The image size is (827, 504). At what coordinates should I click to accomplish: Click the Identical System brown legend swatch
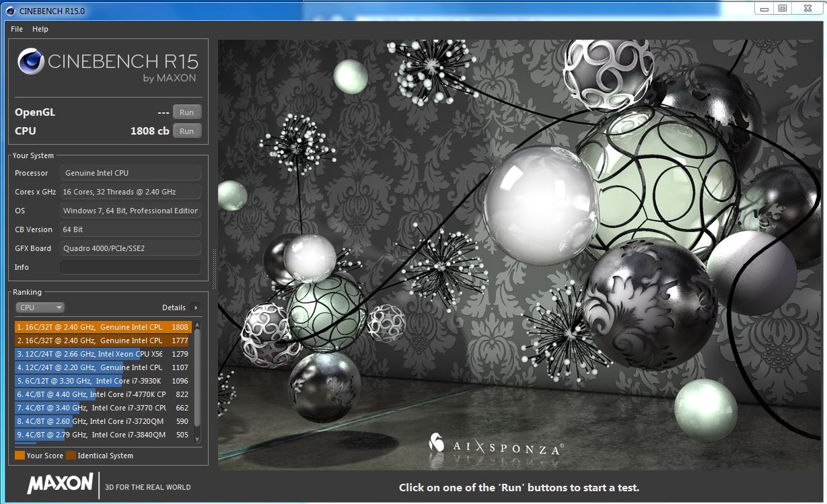tap(71, 456)
